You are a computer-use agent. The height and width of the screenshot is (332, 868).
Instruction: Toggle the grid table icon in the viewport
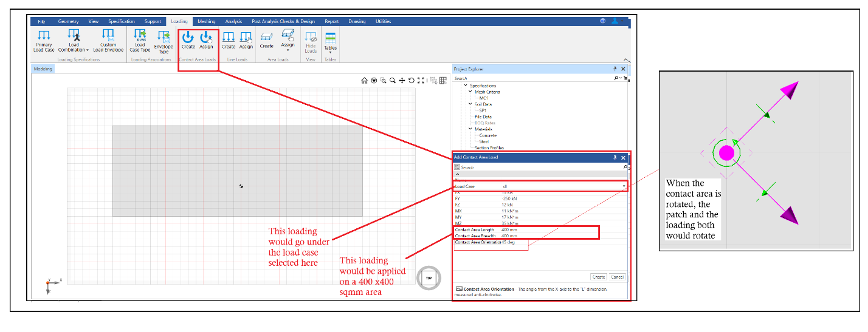pyautogui.click(x=443, y=80)
